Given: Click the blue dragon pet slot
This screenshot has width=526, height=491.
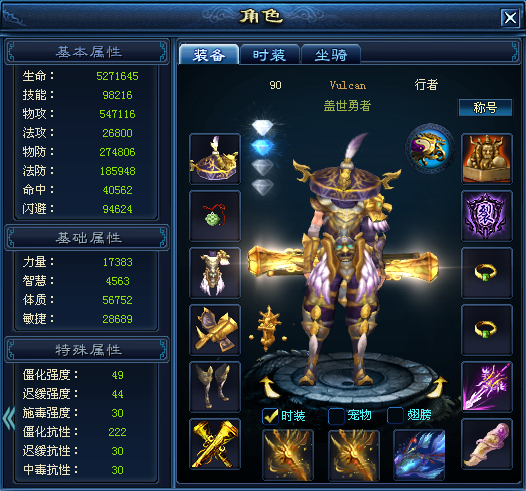Looking at the screenshot, I should 419,455.
